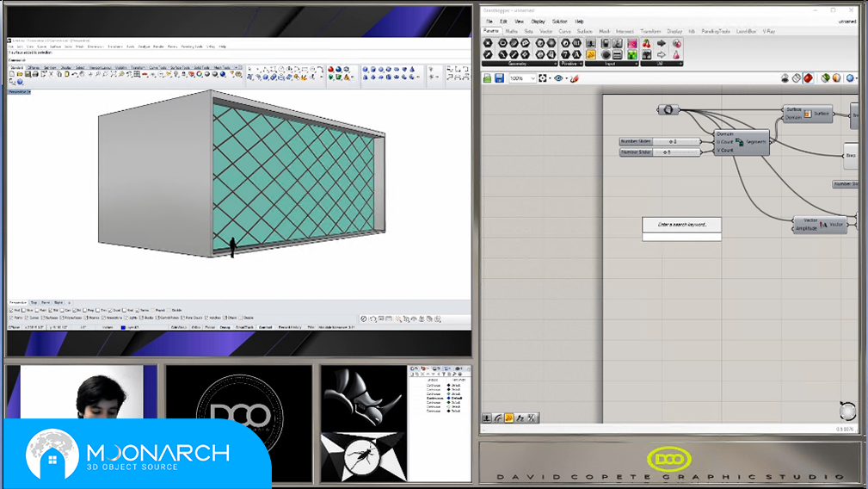The width and height of the screenshot is (868, 489).
Task: Toggle Gumball in Rhino status bar
Action: [265, 327]
